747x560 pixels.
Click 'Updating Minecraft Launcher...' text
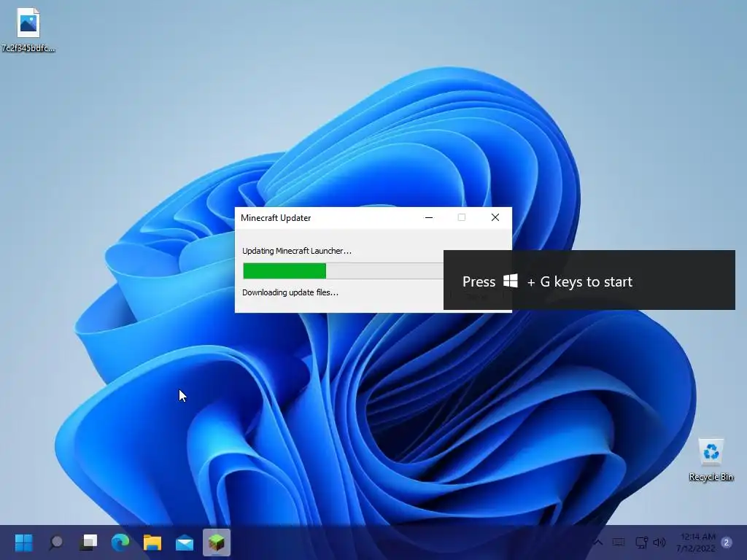(297, 251)
